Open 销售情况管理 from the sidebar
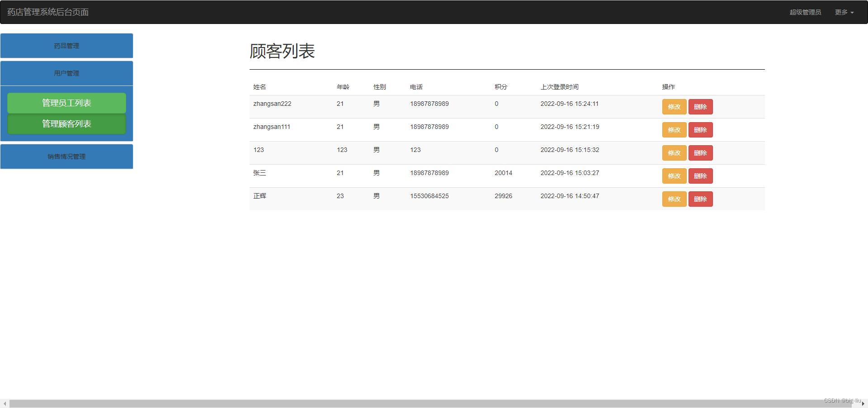 [66, 157]
